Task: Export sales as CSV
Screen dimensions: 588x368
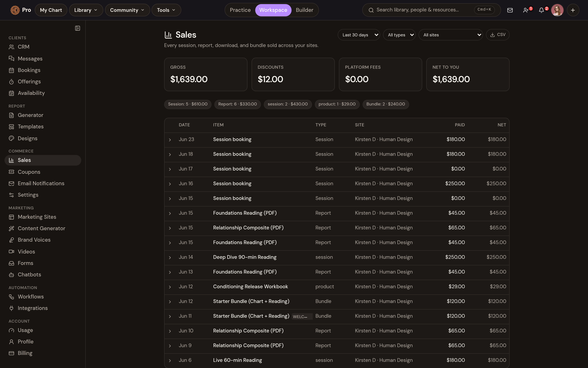Action: (x=498, y=35)
